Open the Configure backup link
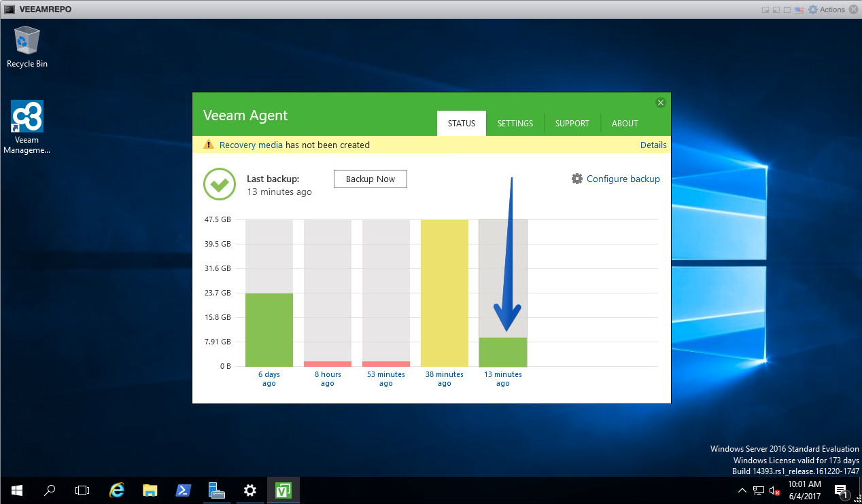 coord(623,179)
